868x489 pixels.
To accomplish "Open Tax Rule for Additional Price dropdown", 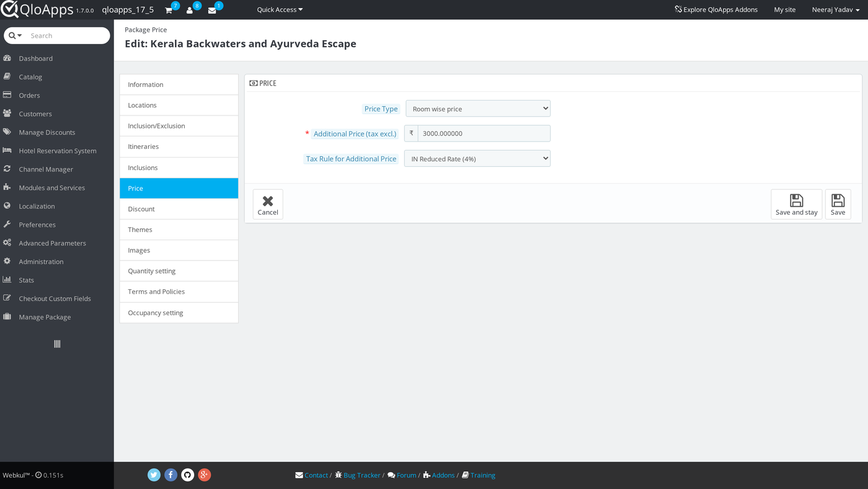I will [x=477, y=159].
